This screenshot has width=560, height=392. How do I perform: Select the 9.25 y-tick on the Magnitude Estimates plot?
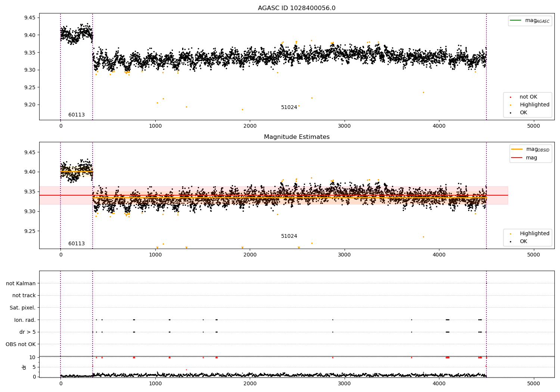click(30, 231)
